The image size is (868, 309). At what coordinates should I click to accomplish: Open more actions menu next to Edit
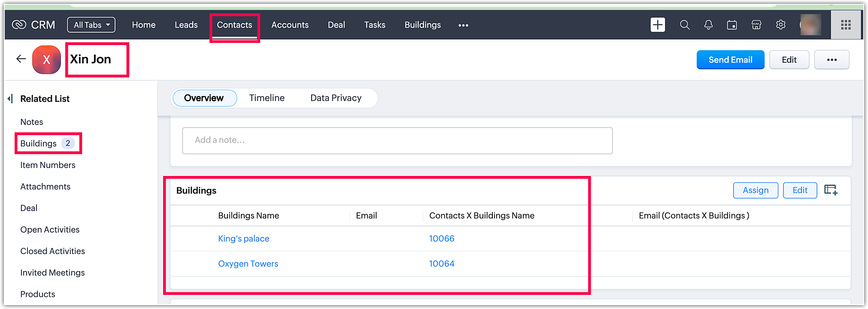coord(832,60)
